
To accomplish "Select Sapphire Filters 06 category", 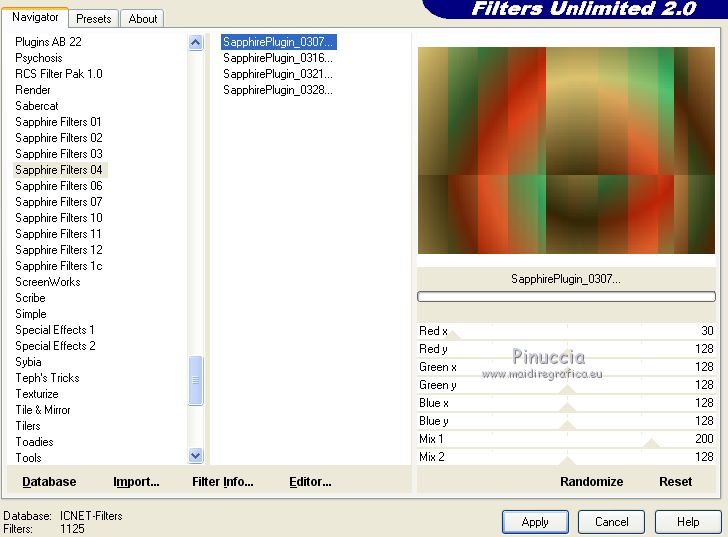I will click(58, 186).
